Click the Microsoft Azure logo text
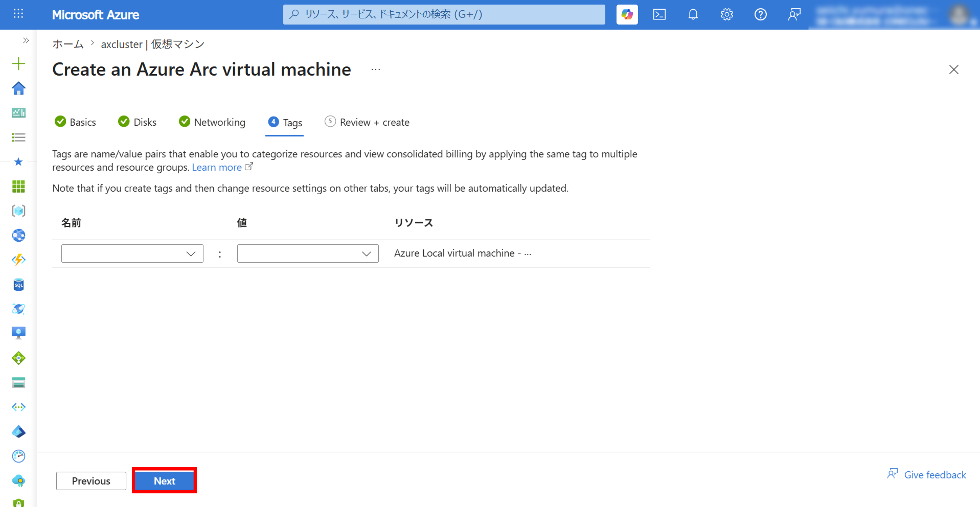Screen dimensions: 980x507 (x=96, y=15)
